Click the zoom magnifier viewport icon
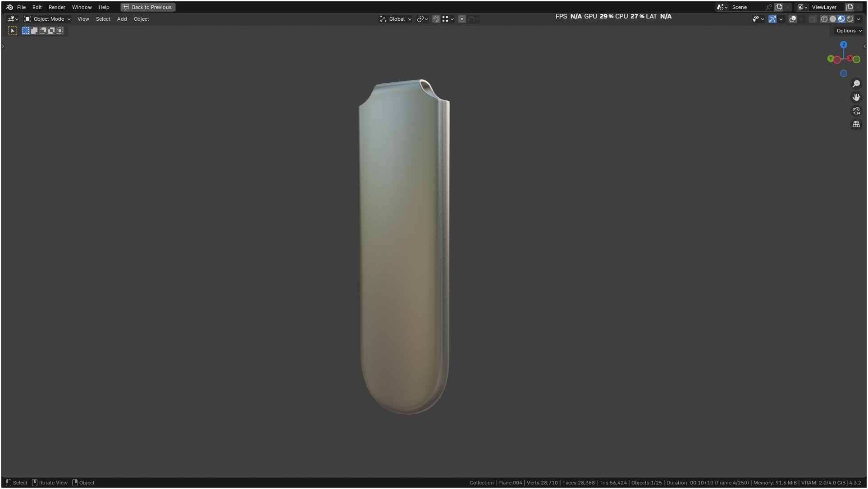The width and height of the screenshot is (868, 489). pos(856,84)
